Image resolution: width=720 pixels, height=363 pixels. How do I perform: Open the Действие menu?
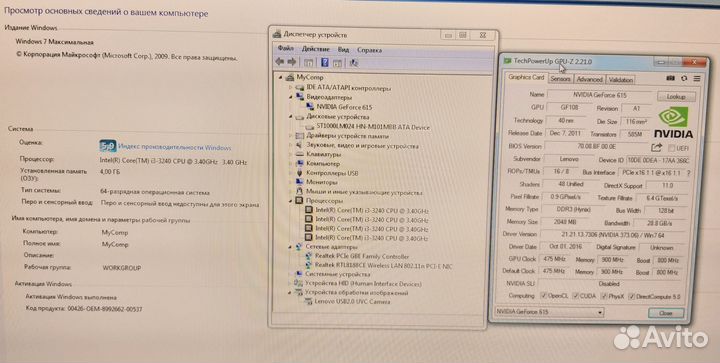[315, 49]
